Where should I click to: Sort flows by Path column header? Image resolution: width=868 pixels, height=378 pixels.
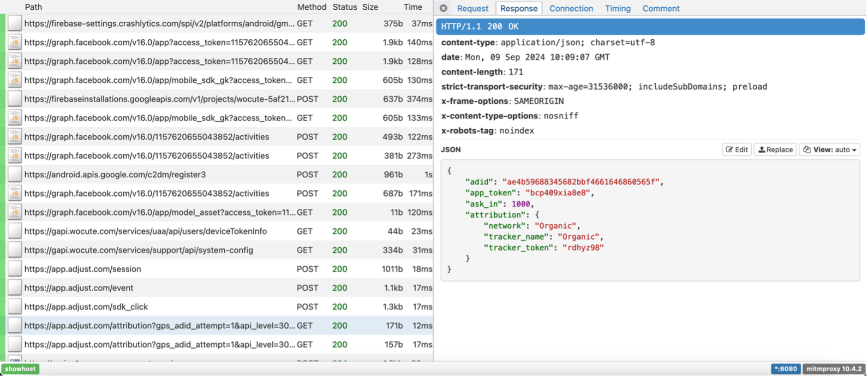(33, 7)
